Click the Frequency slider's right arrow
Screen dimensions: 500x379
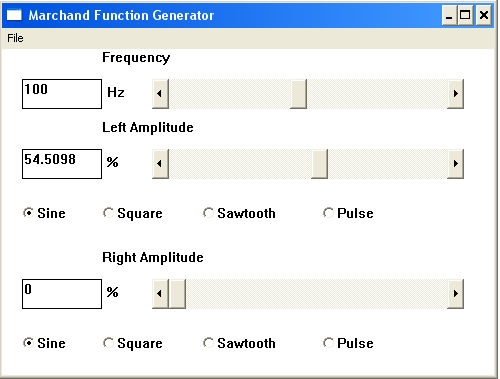tap(455, 94)
